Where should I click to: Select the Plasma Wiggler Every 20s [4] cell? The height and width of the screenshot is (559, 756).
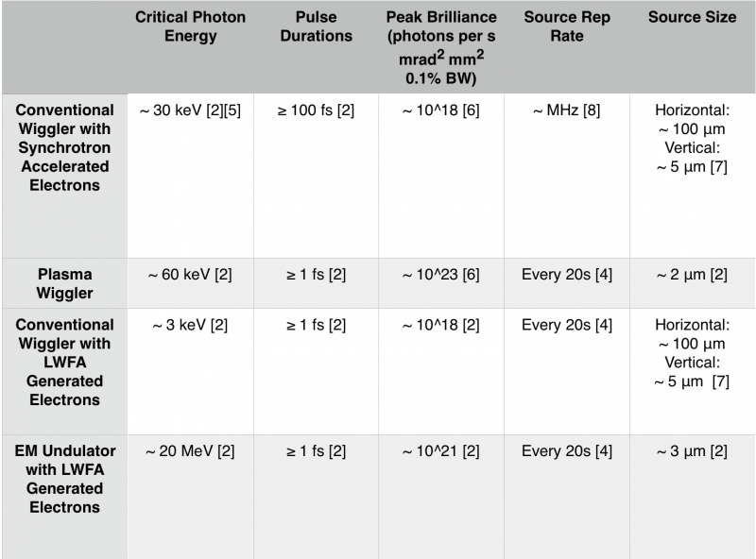point(567,275)
